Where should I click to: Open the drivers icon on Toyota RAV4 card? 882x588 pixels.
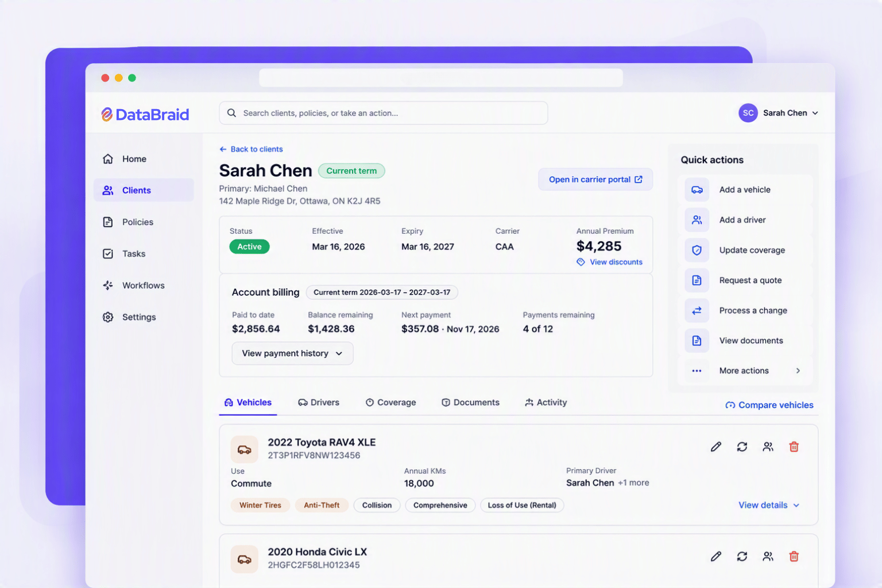pos(768,447)
